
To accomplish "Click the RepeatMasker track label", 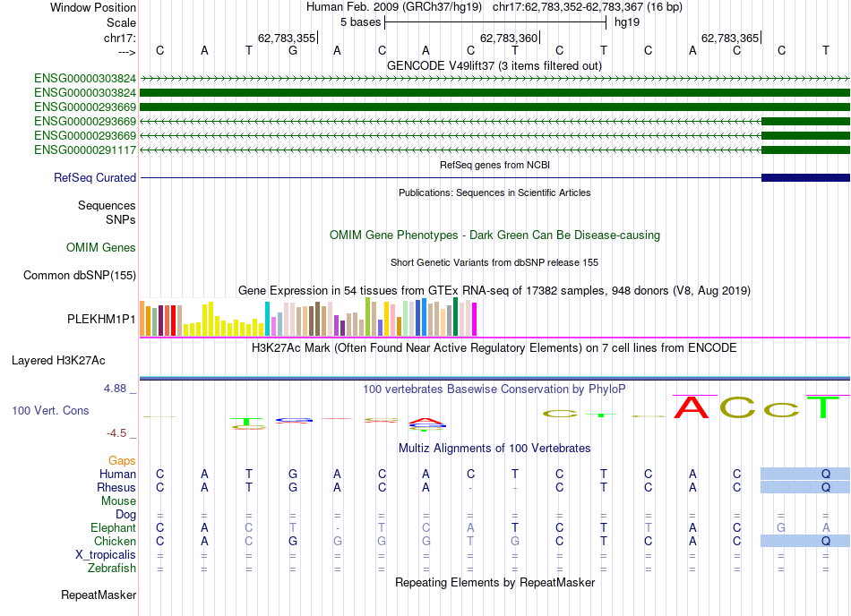I will click(x=99, y=595).
